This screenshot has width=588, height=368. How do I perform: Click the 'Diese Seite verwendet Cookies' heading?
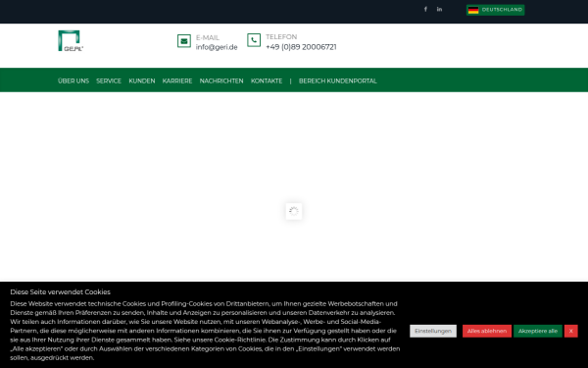[61, 291]
